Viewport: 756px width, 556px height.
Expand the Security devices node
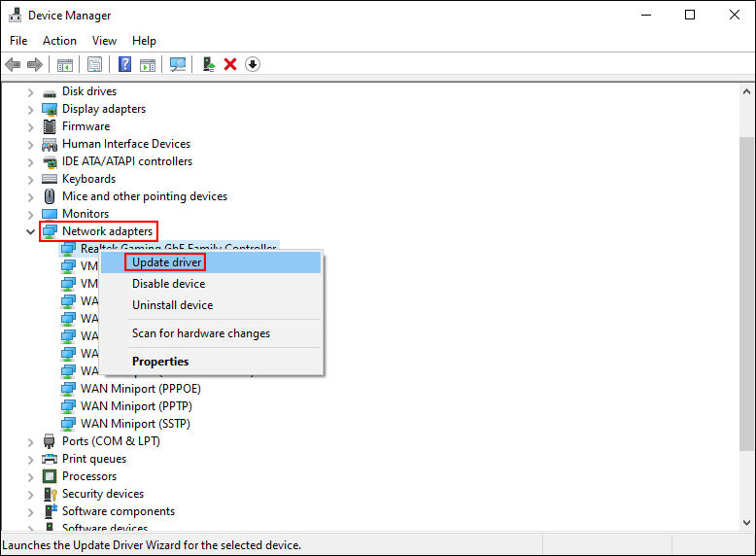(x=30, y=494)
